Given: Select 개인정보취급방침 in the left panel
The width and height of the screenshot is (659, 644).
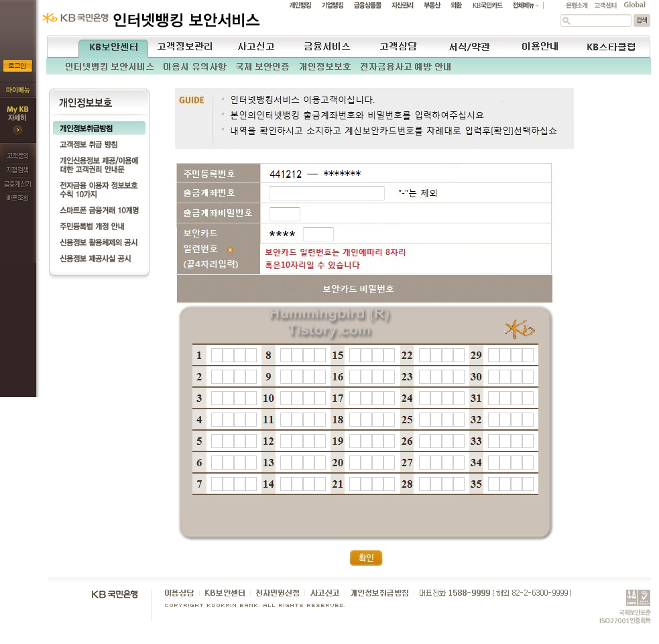Looking at the screenshot, I should coord(99,128).
